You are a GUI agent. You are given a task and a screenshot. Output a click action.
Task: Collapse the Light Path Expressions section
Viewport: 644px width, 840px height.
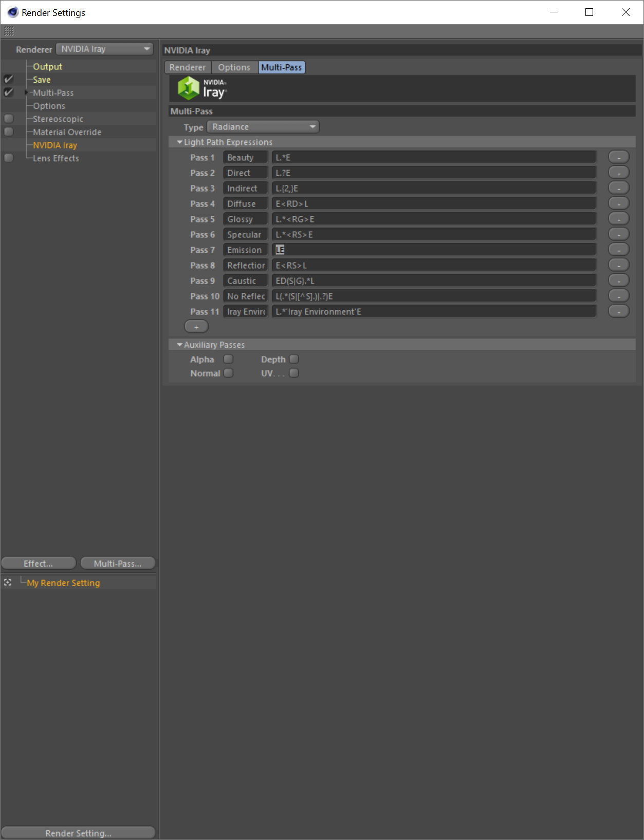click(179, 142)
